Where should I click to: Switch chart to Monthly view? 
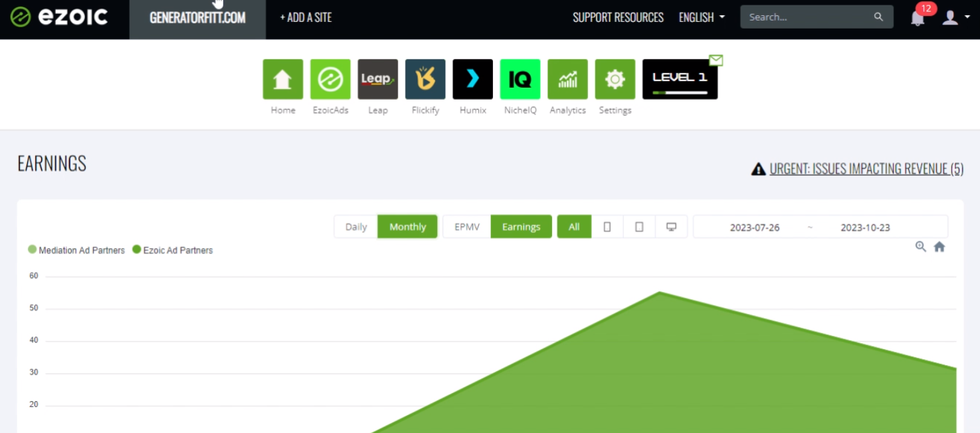pos(407,227)
